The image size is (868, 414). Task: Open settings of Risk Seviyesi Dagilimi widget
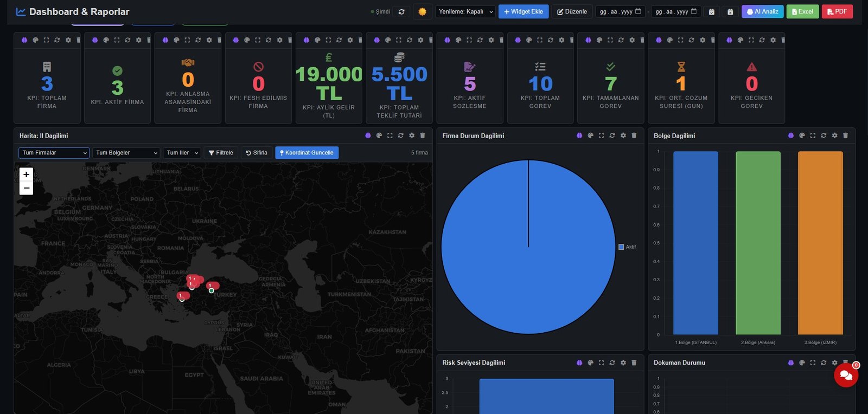tap(623, 363)
